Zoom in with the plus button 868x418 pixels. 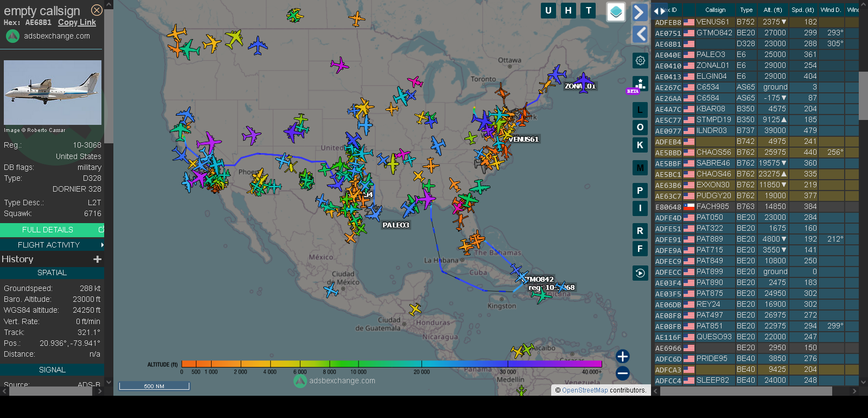point(623,356)
